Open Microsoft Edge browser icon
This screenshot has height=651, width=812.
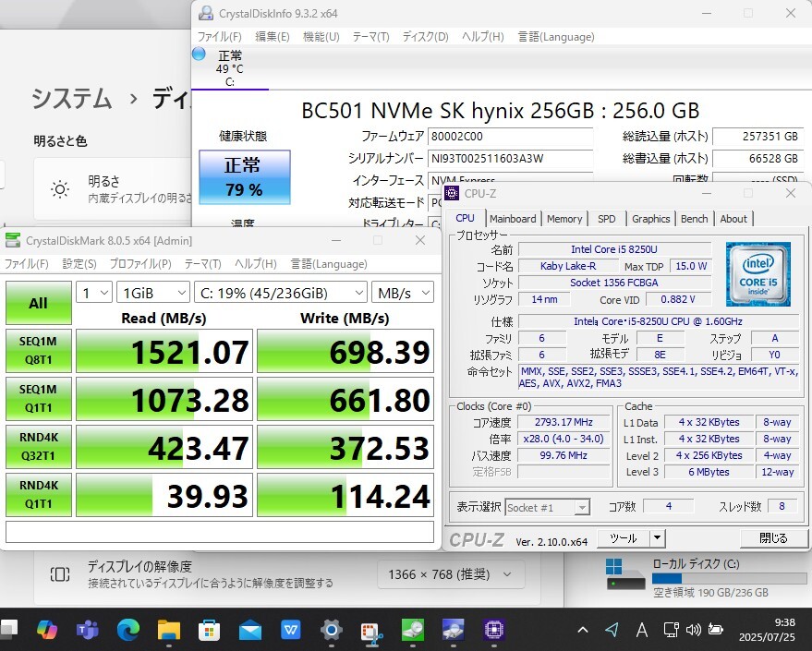pos(128,630)
